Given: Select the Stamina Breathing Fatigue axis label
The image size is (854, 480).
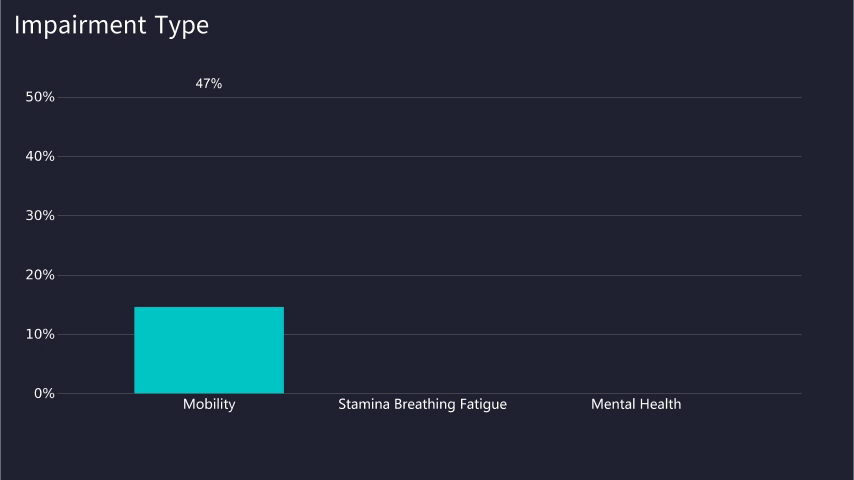Looking at the screenshot, I should click(x=422, y=405).
